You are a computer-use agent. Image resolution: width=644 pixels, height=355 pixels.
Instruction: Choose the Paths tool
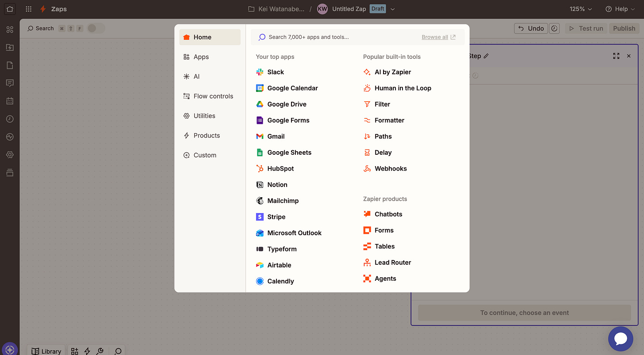coord(377,136)
